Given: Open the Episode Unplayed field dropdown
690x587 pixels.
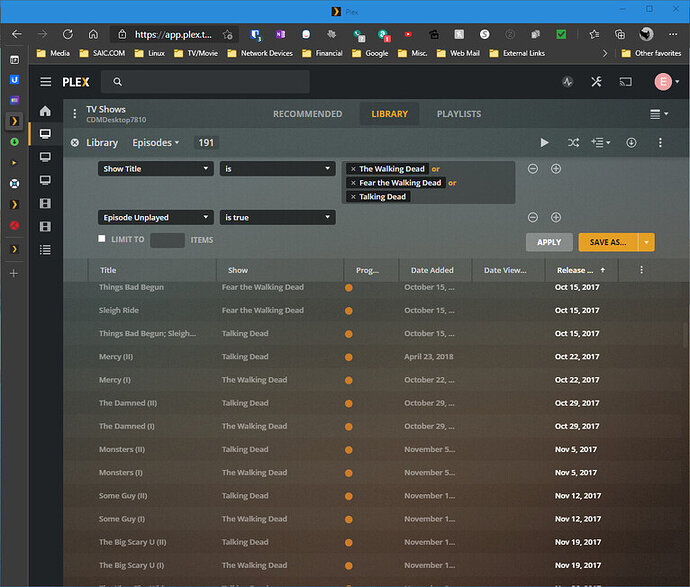Looking at the screenshot, I should (156, 217).
